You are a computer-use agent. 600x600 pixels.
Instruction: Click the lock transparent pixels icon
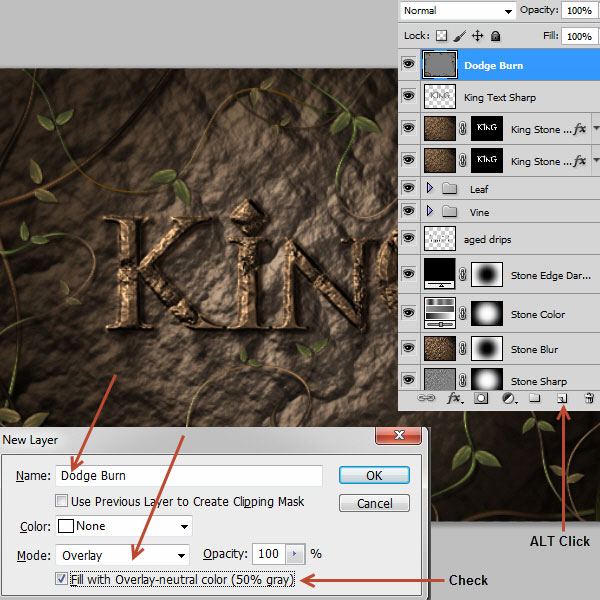[442, 36]
